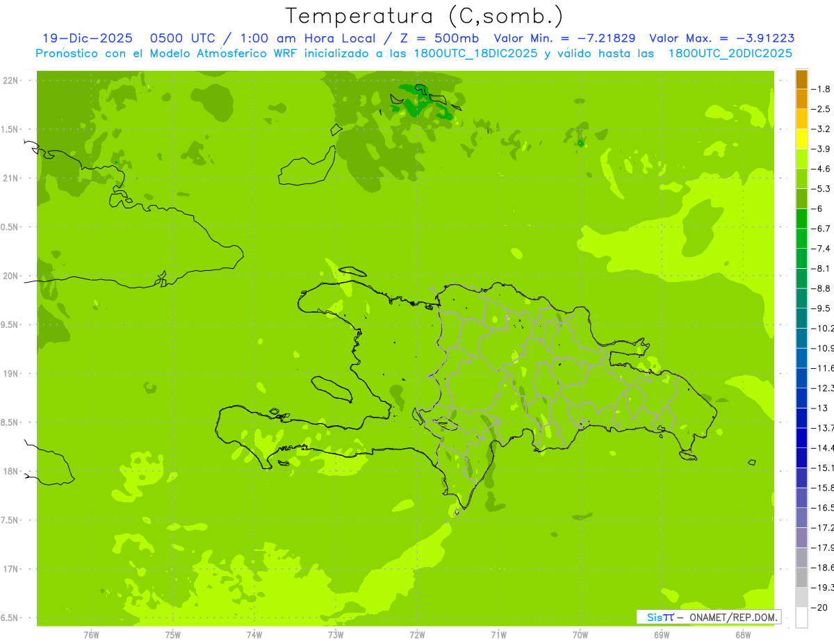Pick the color swatch between -7.4 and -8.1
The width and height of the screenshot is (834, 644).
(801, 258)
